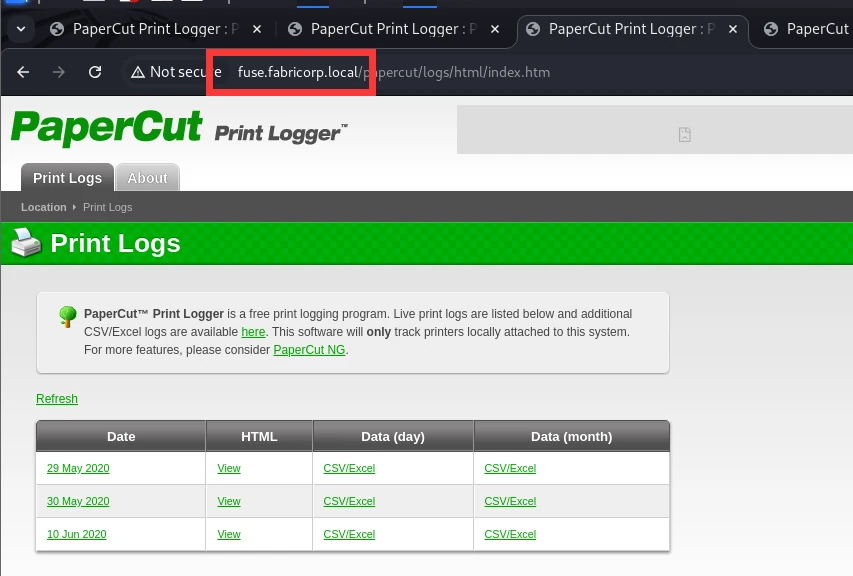This screenshot has height=576, width=853.
Task: Open the PaperCut NG link
Action: (x=309, y=350)
